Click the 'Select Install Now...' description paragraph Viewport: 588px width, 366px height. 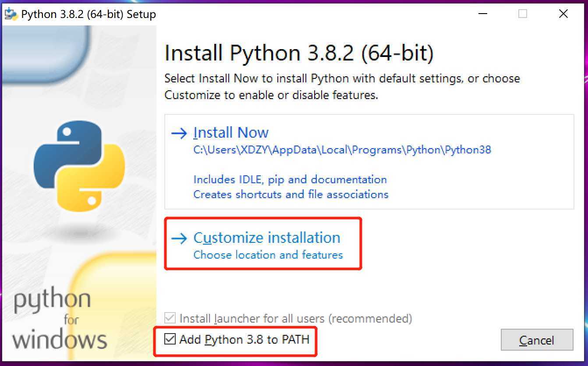pos(342,86)
